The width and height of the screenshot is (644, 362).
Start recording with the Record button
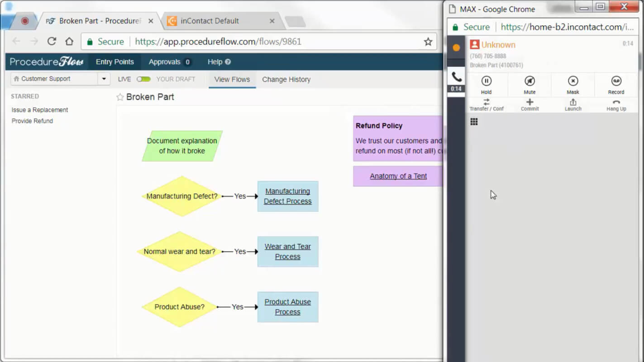point(616,85)
